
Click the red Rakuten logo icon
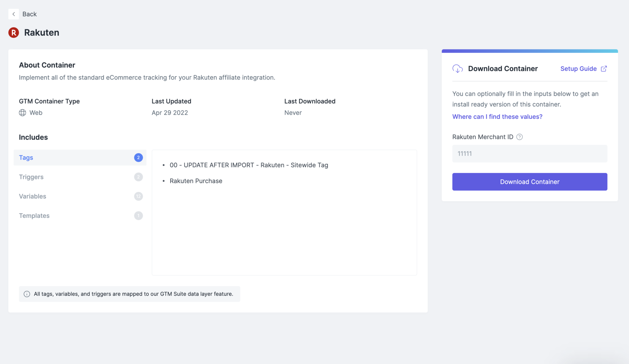pos(14,33)
